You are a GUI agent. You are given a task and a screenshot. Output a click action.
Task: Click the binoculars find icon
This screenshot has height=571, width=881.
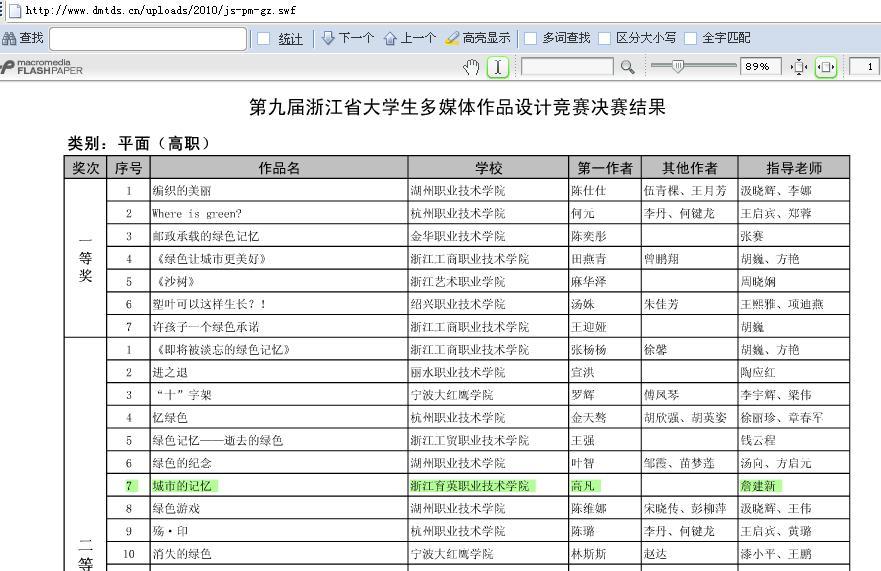coord(10,38)
